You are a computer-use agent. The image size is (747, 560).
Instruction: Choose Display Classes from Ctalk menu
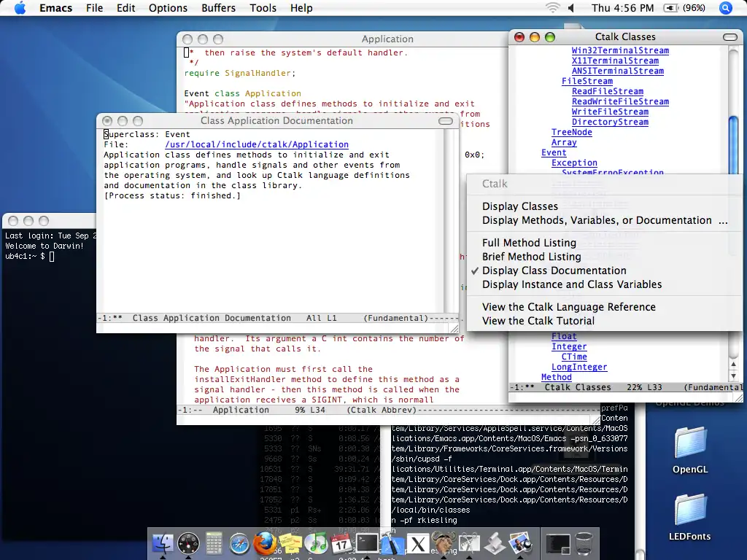[519, 206]
